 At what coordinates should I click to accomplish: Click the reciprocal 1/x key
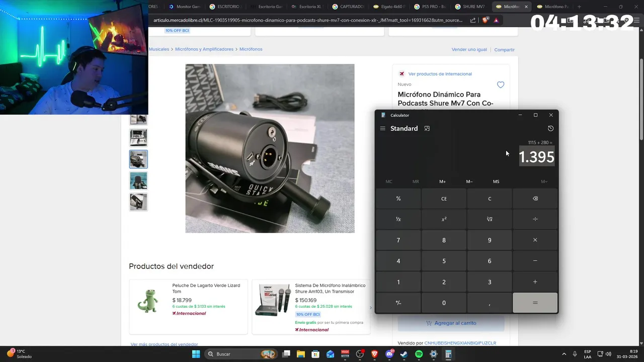pos(398,219)
